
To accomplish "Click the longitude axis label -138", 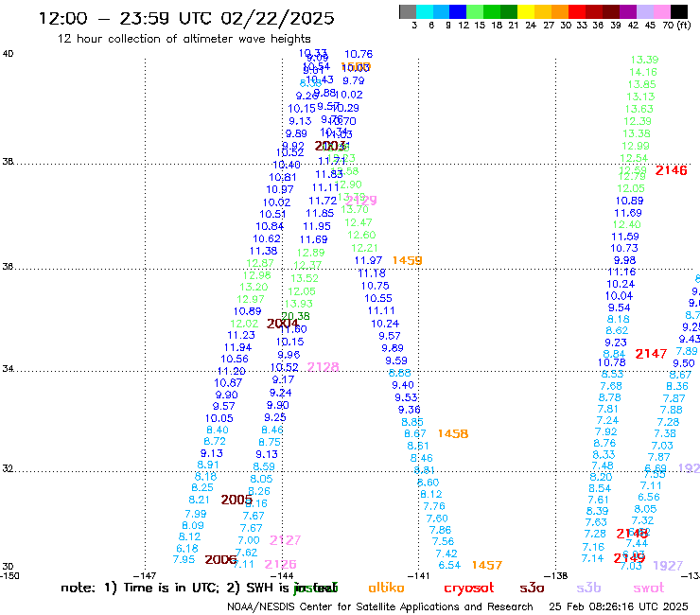I will (x=555, y=576).
